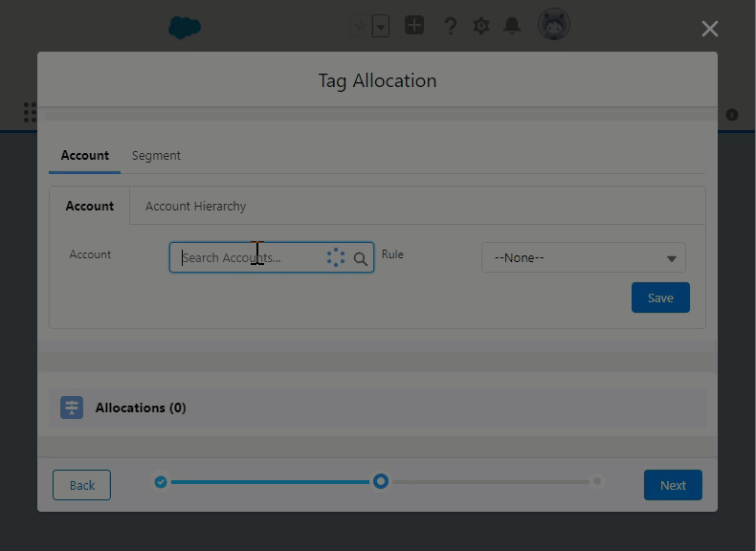The width and height of the screenshot is (756, 551).
Task: Close the Tag Allocation dialog
Action: [709, 29]
